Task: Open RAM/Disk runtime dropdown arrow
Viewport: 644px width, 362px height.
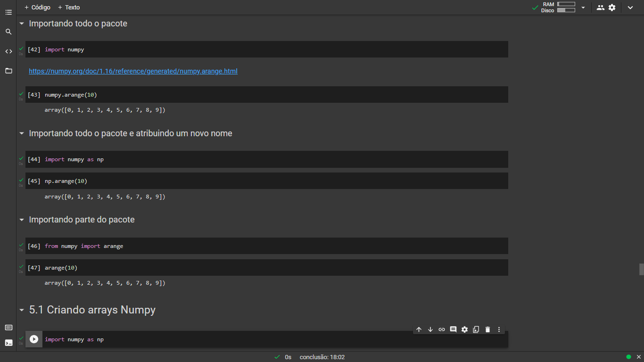Action: pyautogui.click(x=583, y=8)
